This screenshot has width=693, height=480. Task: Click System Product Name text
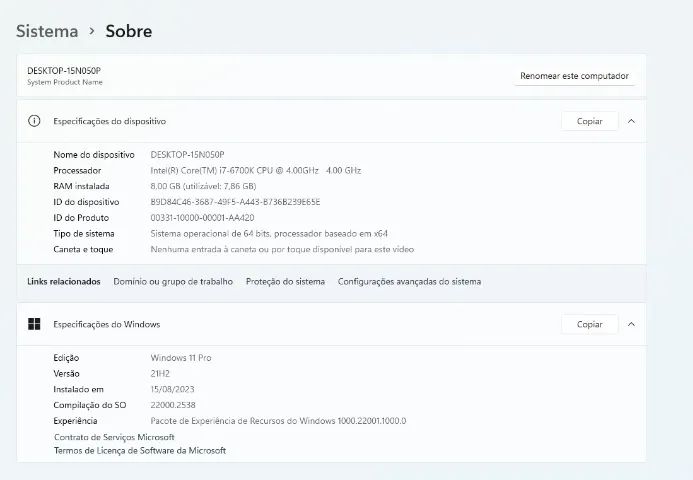point(65,82)
